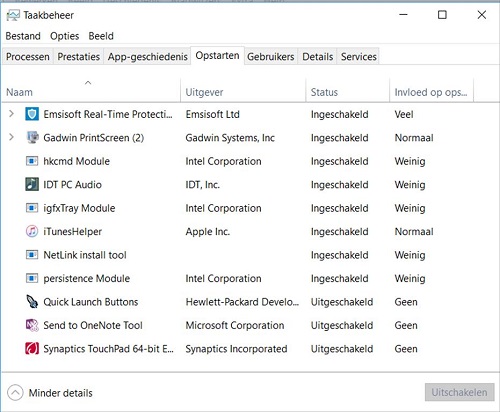
Task: Click publisher Hewlett-Packard Develo...
Action: [x=242, y=302]
